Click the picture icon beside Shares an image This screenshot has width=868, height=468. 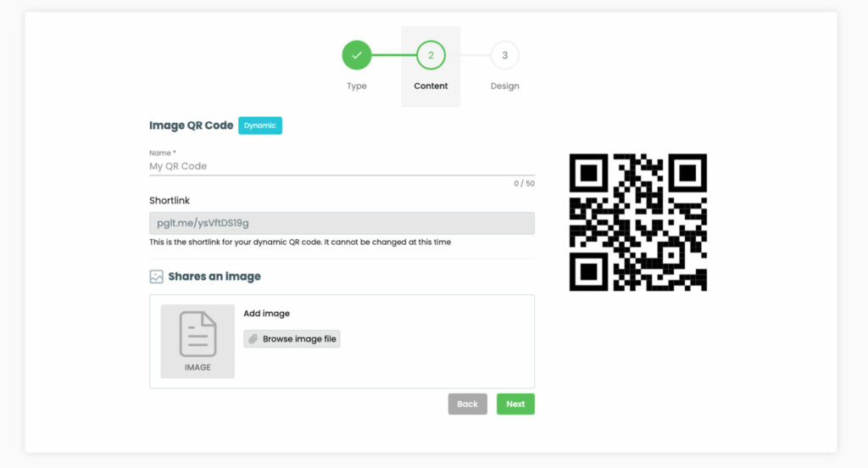point(157,276)
